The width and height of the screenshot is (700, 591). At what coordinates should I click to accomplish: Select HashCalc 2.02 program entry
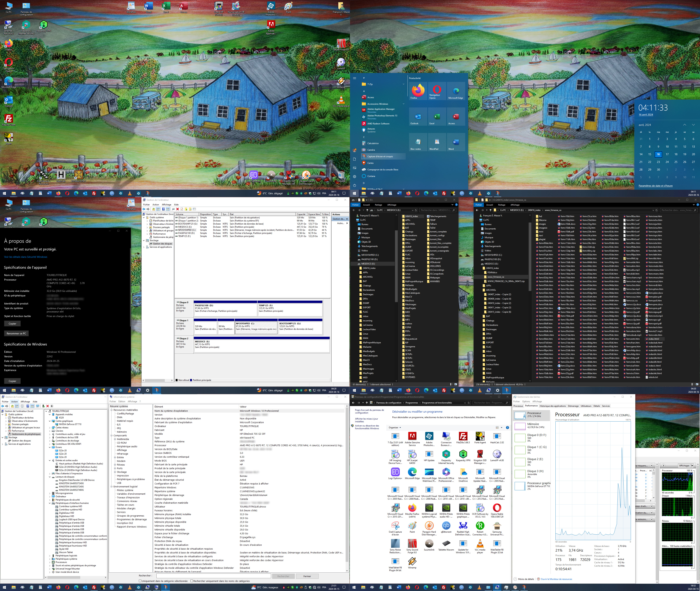497,438
